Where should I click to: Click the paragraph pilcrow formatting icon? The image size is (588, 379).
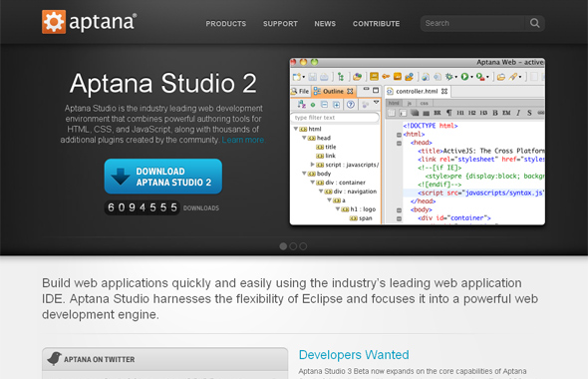click(x=448, y=113)
